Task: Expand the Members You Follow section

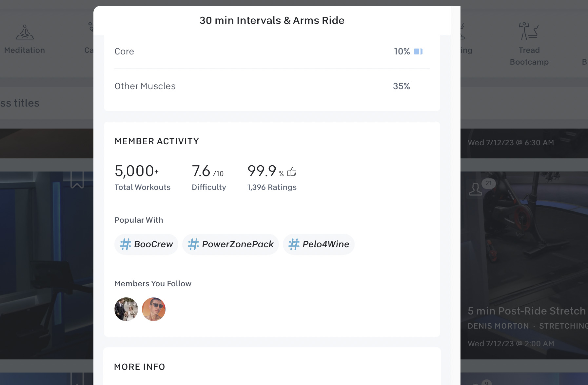Action: click(x=153, y=283)
